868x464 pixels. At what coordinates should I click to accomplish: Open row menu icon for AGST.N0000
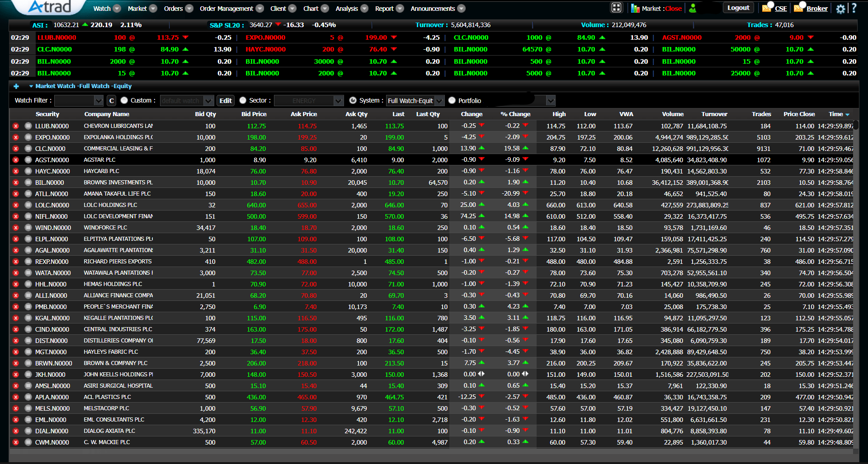click(x=28, y=160)
